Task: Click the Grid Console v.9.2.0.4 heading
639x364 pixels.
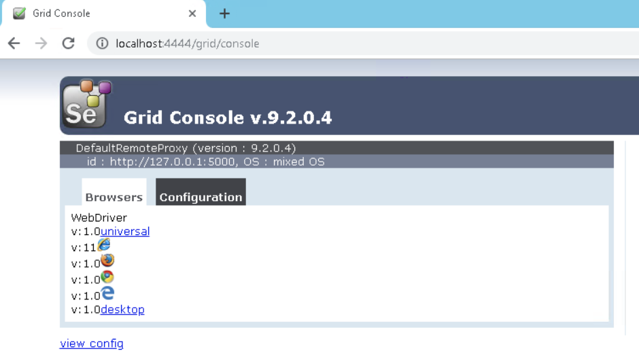Action: tap(228, 117)
